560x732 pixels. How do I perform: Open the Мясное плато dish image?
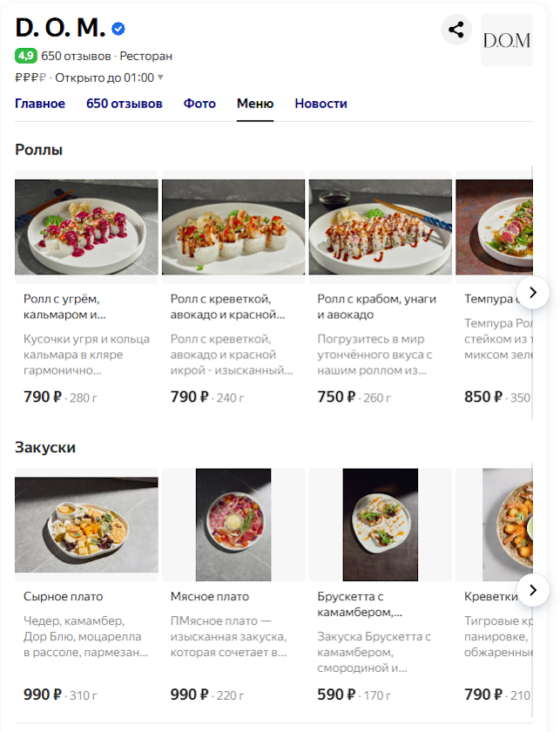tap(233, 525)
